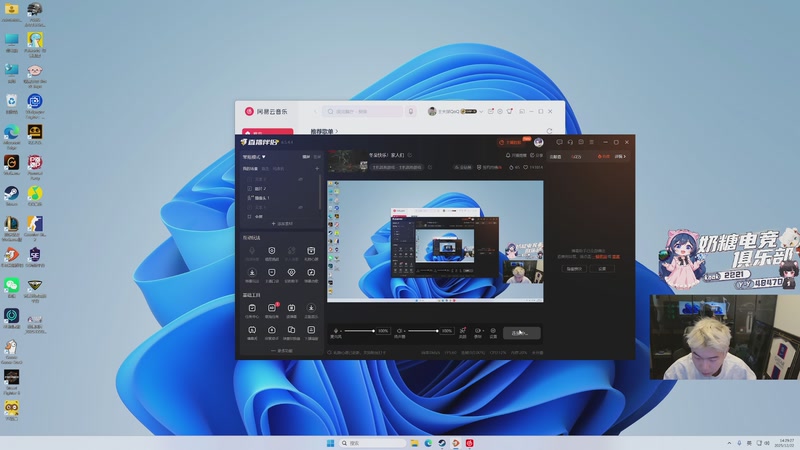Click the microphone 100% volume field
This screenshot has height=450, width=800.
383,331
